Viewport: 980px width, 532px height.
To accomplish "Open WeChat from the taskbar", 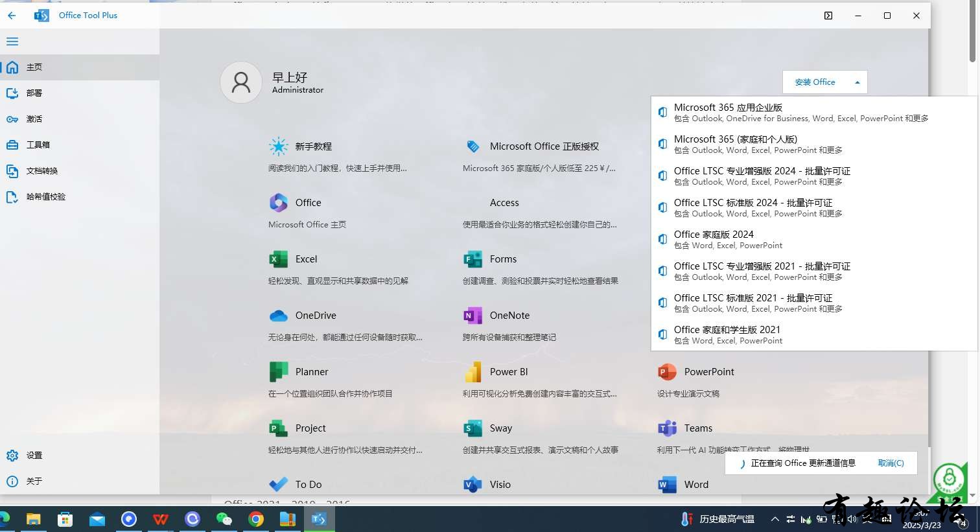I will pyautogui.click(x=224, y=519).
